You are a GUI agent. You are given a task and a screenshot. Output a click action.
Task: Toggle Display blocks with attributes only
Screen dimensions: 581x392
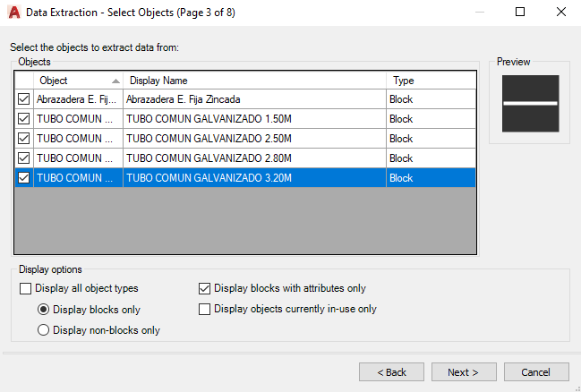(204, 289)
